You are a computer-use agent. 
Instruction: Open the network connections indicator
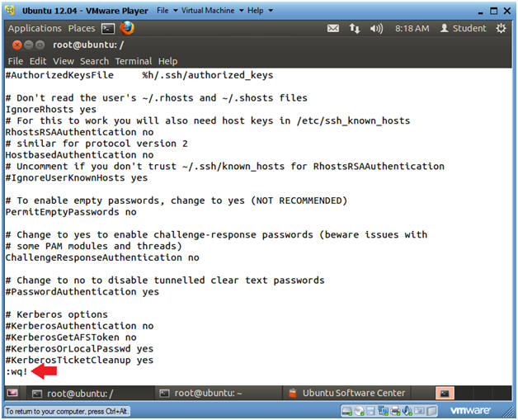click(x=355, y=28)
